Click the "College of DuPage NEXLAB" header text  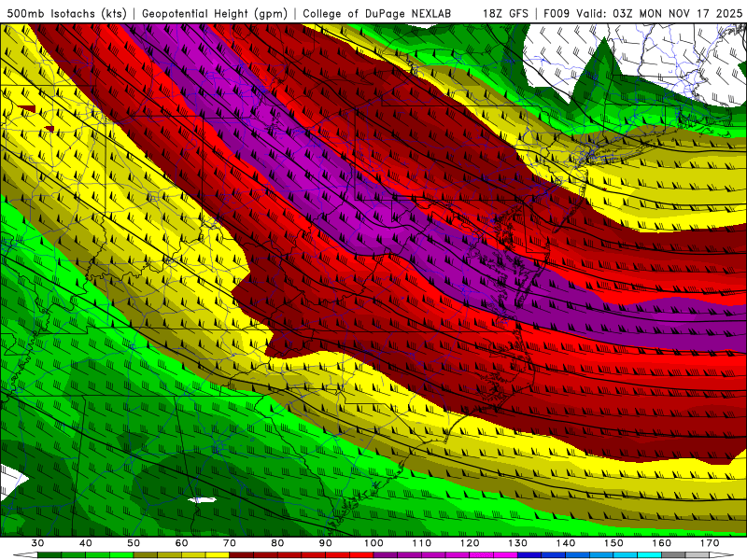click(x=377, y=13)
